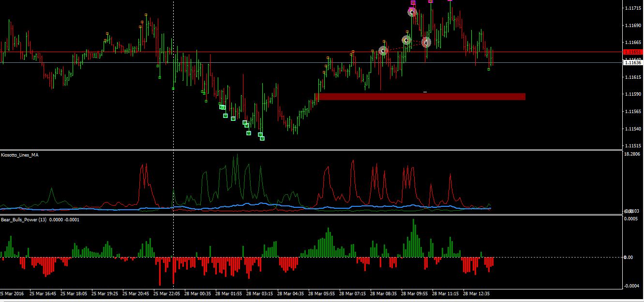Screen dimensions: 644x302
Task: Click the 28 Mar 01:55 time label
Action: pos(228,293)
